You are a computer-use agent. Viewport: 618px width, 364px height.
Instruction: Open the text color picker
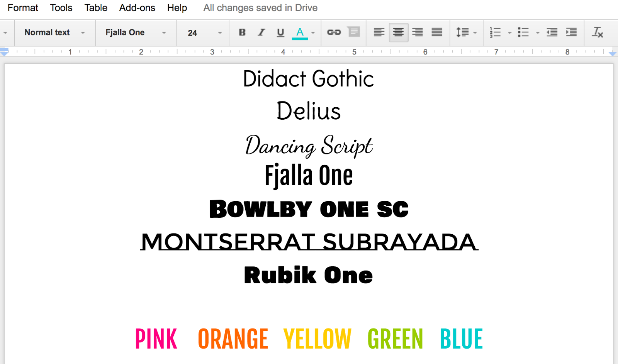pos(299,32)
